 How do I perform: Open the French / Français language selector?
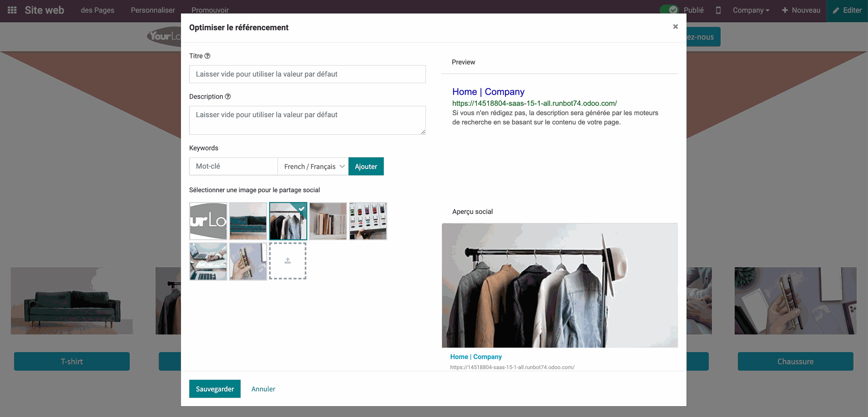(313, 166)
